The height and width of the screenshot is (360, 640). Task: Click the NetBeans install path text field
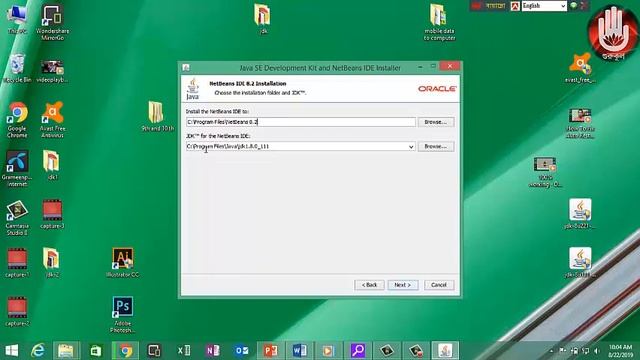(300, 122)
